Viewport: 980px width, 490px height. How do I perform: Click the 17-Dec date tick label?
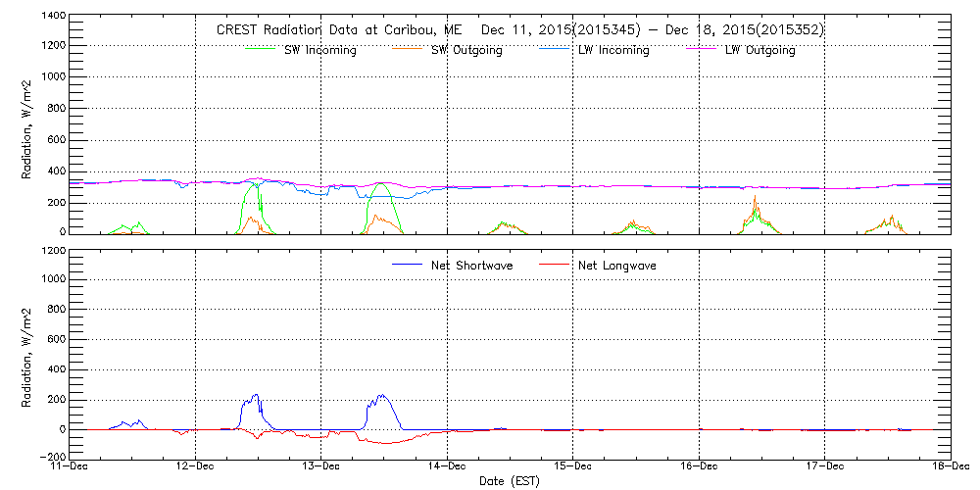[825, 466]
